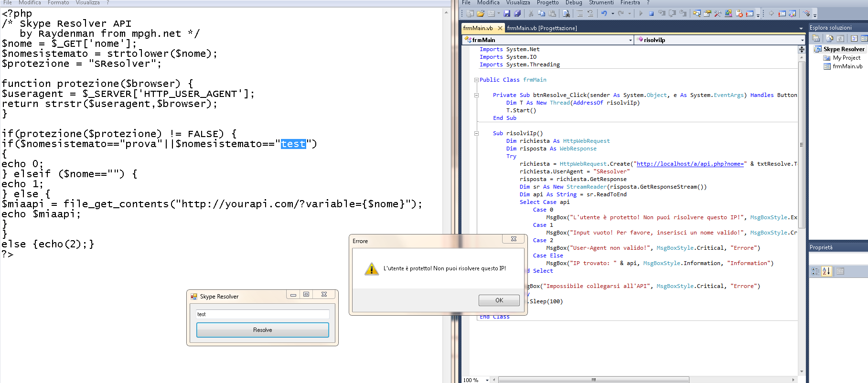Click the Resolve button in Skype Resolver
This screenshot has width=868, height=383.
tap(262, 330)
